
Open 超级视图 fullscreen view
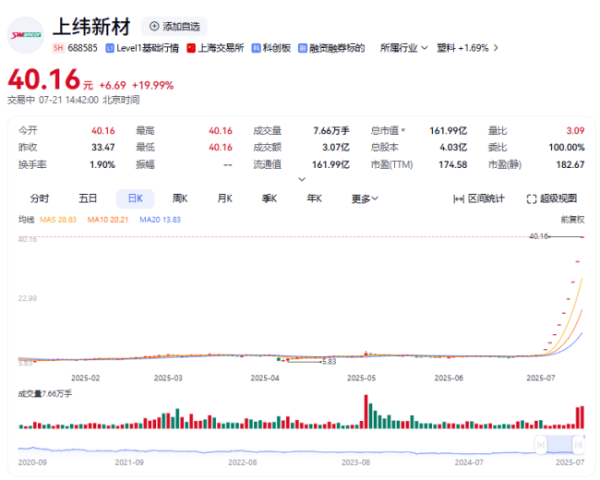pyautogui.click(x=552, y=198)
